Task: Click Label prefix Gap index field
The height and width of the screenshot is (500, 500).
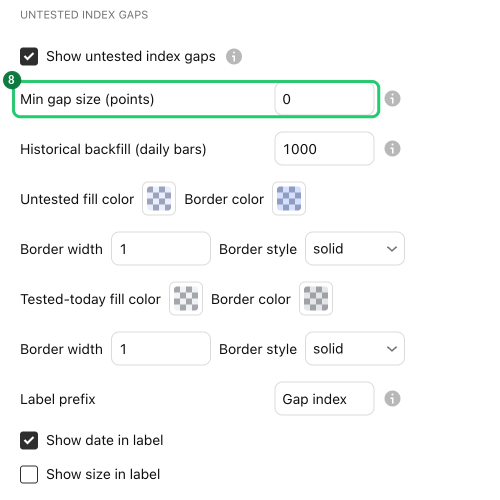Action: click(x=324, y=399)
